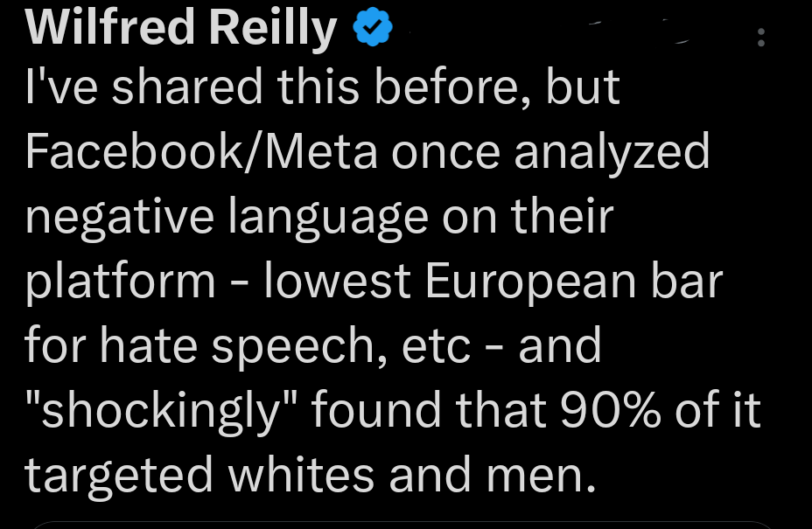
Task: Click the word "Facebook/Meta" in the tweet
Action: [x=202, y=152]
